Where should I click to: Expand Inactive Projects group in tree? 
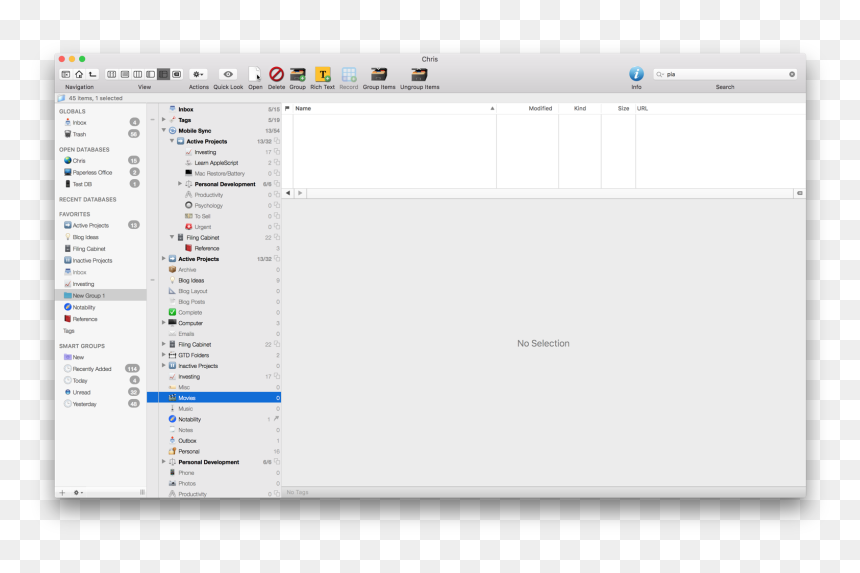(163, 365)
